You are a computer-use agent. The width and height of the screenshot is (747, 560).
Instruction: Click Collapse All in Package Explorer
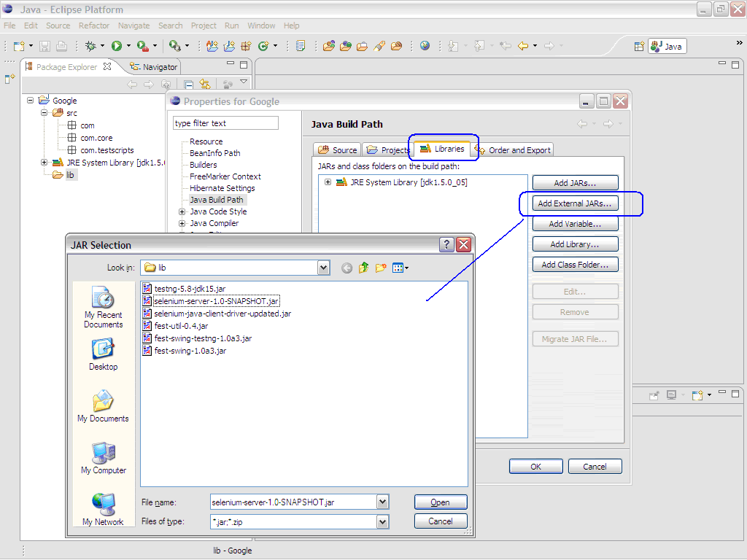click(189, 85)
